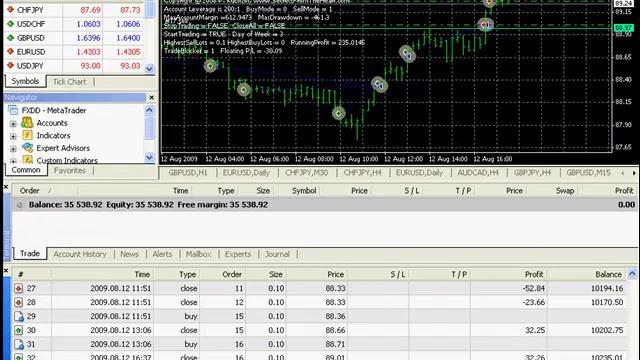Click the USDCHF green arrow icon
The height and width of the screenshot is (360, 640).
point(10,24)
